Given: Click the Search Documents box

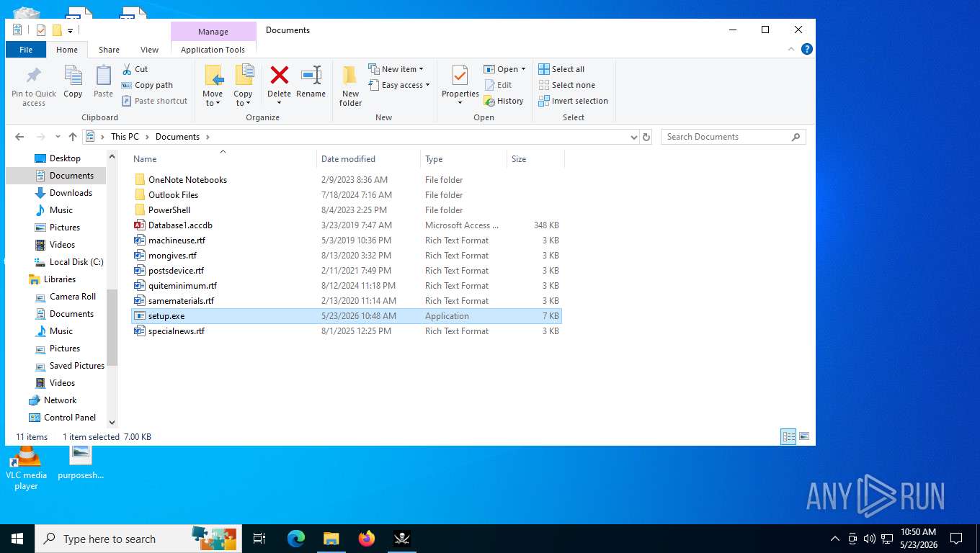Looking at the screenshot, I should pyautogui.click(x=733, y=137).
